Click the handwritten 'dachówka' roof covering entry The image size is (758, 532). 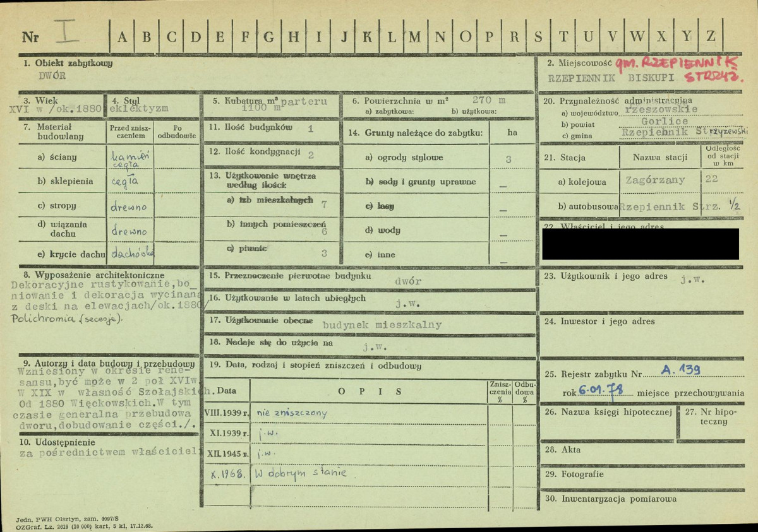point(132,253)
